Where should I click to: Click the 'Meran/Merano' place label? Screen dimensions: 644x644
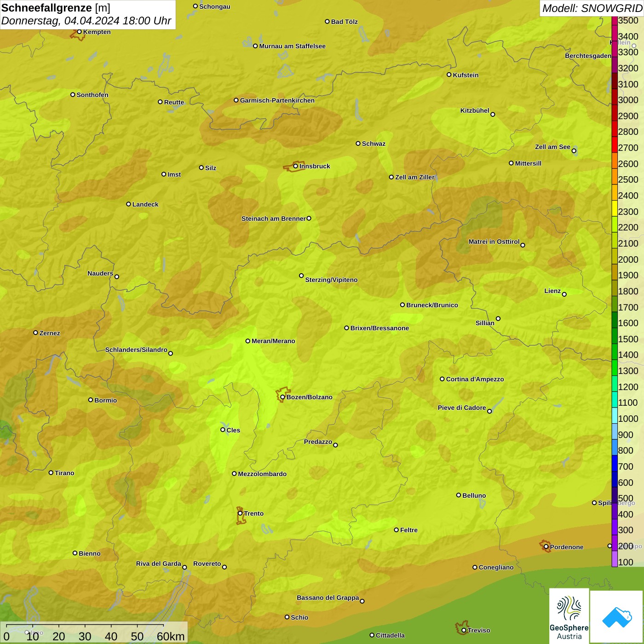[273, 341]
